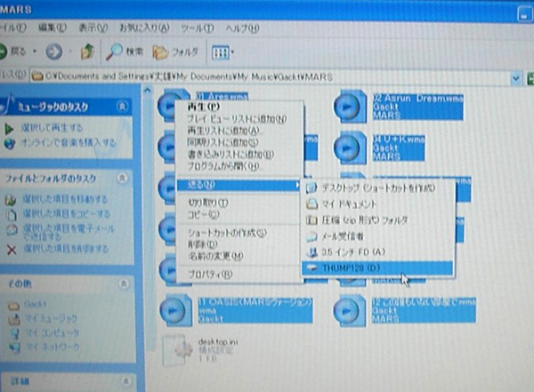Select 同期リストに追加(S) in context menu
The height and width of the screenshot is (392, 534).
point(238,142)
